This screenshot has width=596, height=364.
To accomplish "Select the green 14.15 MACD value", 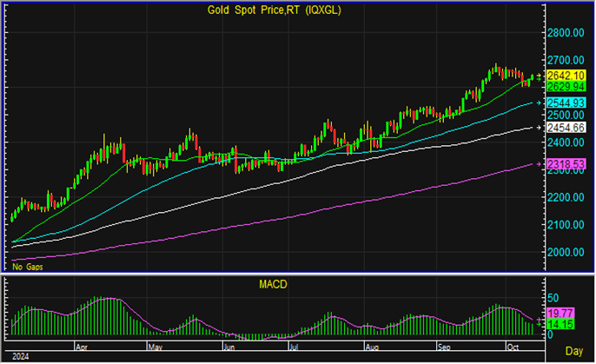I will [x=560, y=324].
